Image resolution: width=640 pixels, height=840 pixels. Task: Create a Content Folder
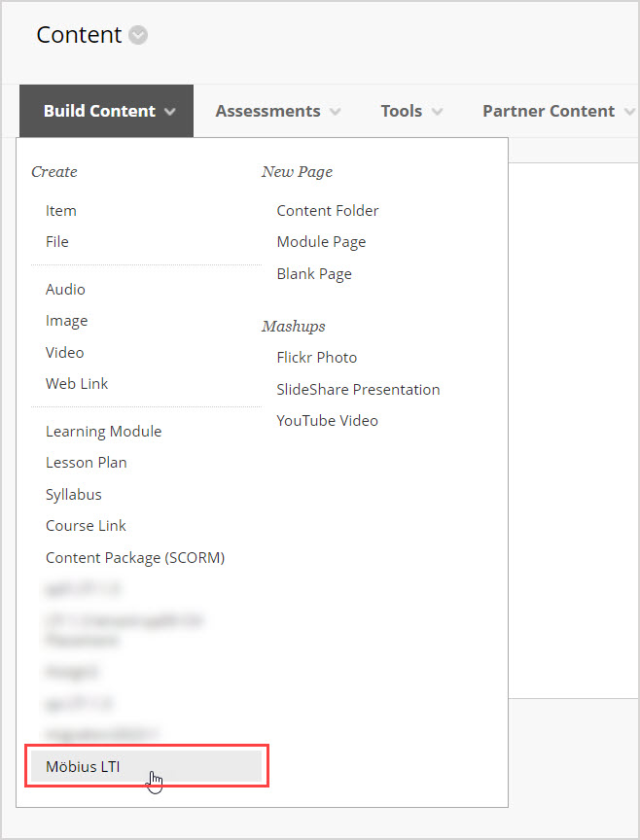click(x=327, y=210)
